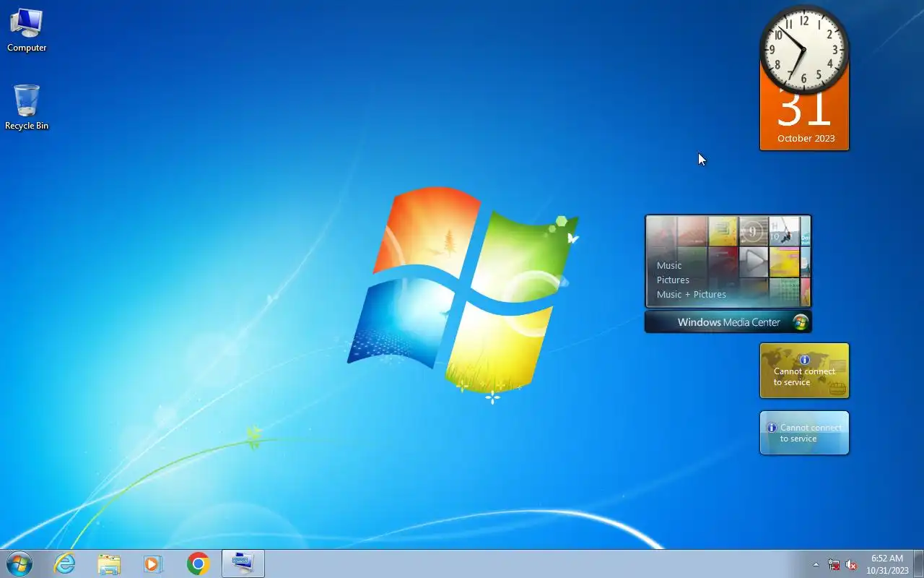This screenshot has width=924, height=578.
Task: Select Pictures in Media Center gadget
Action: pyautogui.click(x=673, y=280)
